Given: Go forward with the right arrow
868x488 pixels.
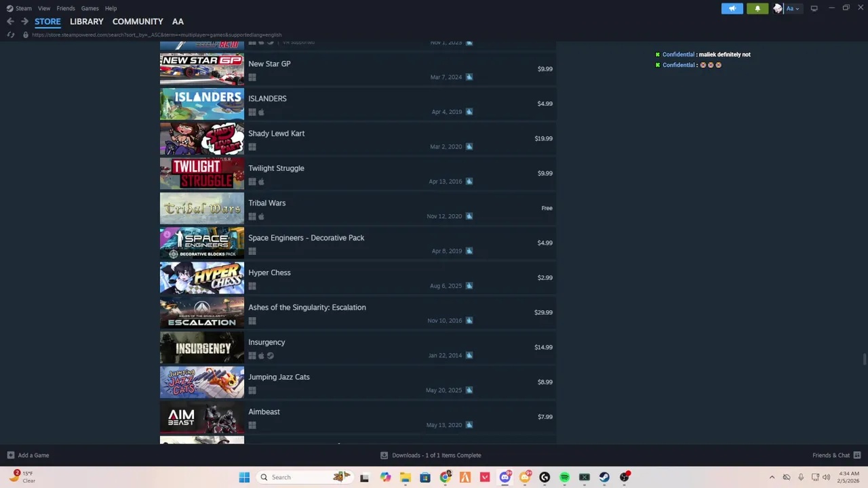Looking at the screenshot, I should point(24,22).
